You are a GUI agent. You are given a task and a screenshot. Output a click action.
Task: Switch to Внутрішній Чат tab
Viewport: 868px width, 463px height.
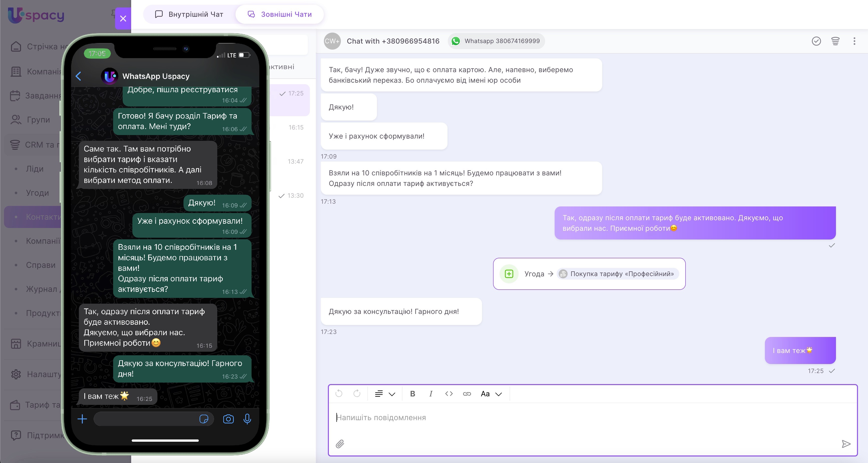coord(189,14)
